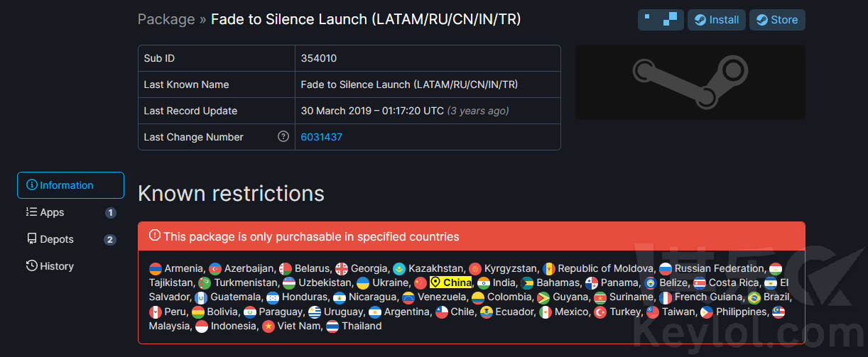Viewport: 868px width, 357px height.
Task: Click the Install button with Steam icon
Action: [x=716, y=20]
